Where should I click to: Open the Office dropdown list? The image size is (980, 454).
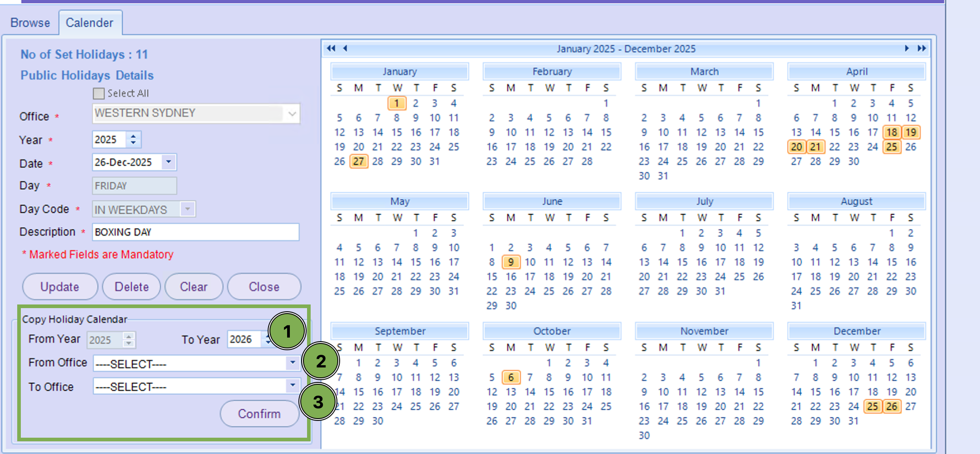tap(292, 114)
